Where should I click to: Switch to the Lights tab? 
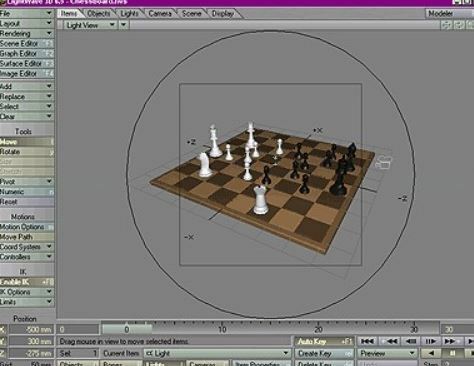coord(129,14)
